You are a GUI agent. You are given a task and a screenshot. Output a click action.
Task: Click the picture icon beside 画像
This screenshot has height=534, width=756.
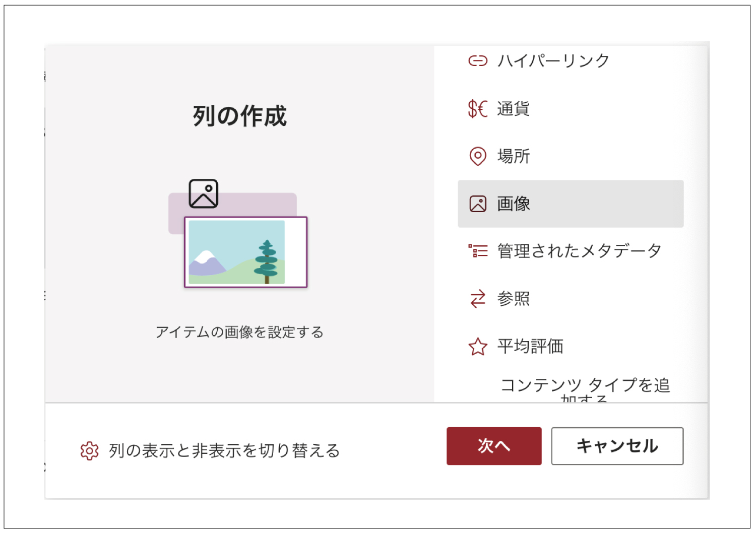point(478,204)
